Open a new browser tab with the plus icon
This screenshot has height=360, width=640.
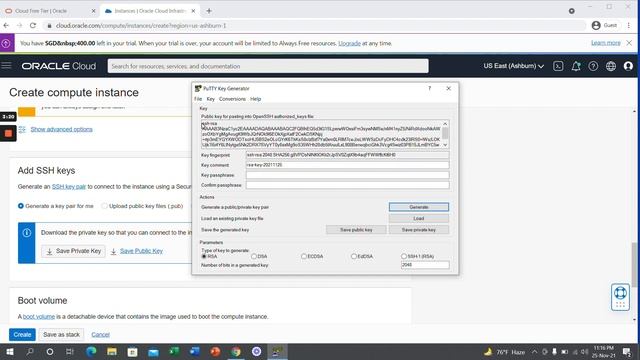click(x=209, y=11)
